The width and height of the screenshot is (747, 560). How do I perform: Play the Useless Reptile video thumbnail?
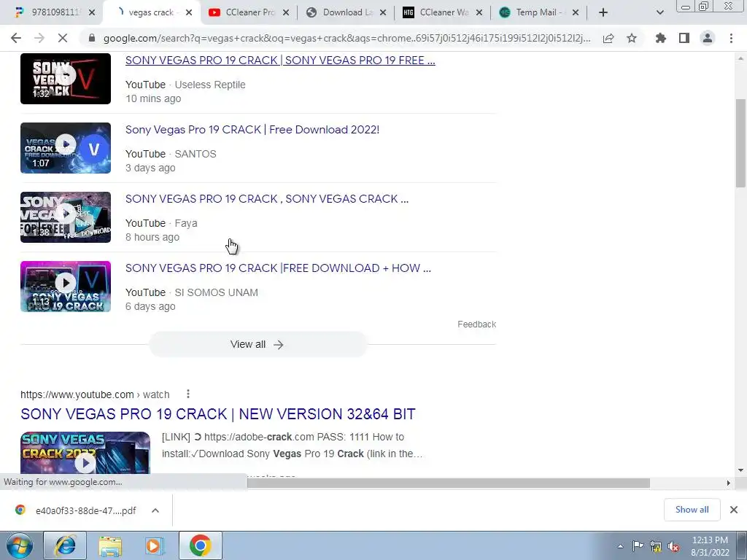point(66,79)
